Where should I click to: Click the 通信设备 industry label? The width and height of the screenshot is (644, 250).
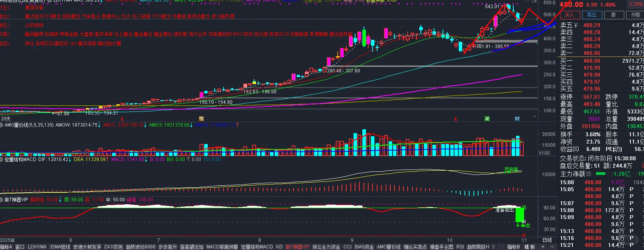(34, 7)
